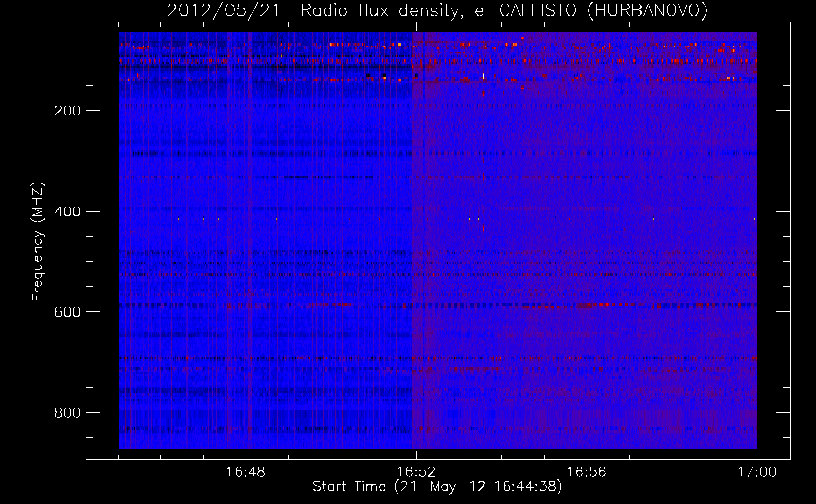Click the date "2012/05/21" in the title
Screen dimensions: 816x504
[x=223, y=11]
